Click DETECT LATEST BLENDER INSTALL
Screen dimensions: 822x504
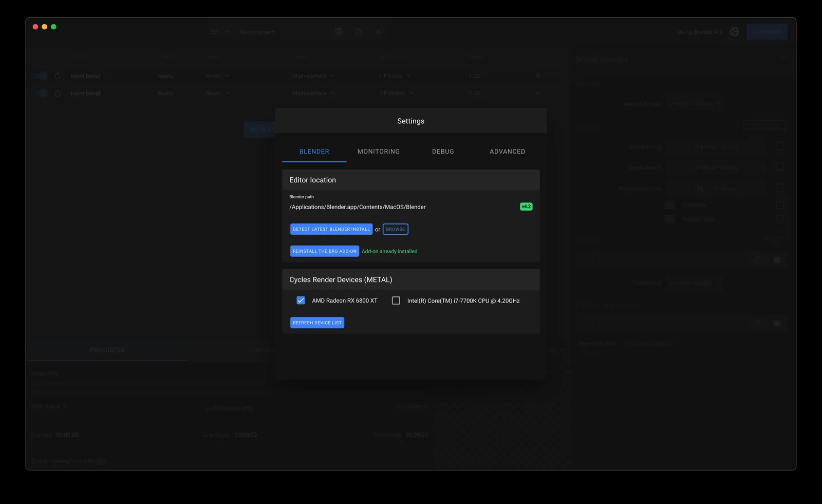331,229
